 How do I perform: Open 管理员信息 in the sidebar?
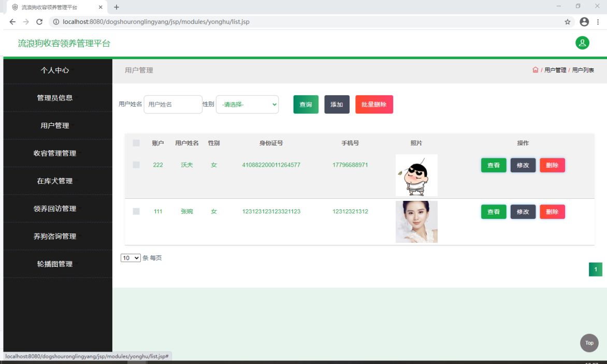click(x=54, y=98)
